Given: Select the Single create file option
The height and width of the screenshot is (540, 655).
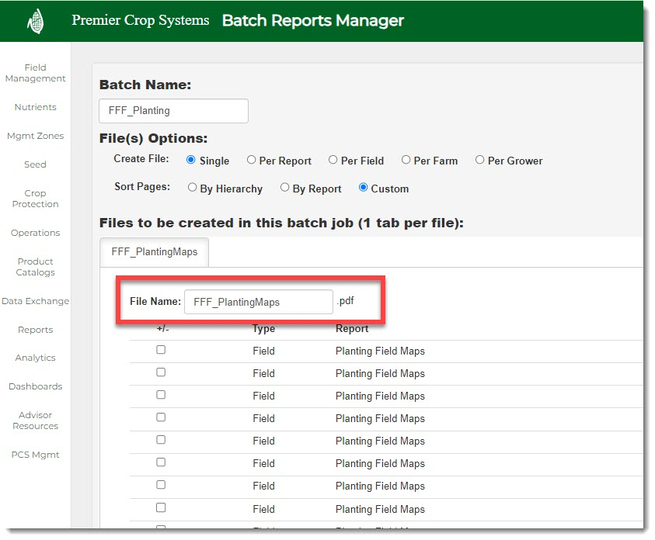Looking at the screenshot, I should [x=190, y=160].
